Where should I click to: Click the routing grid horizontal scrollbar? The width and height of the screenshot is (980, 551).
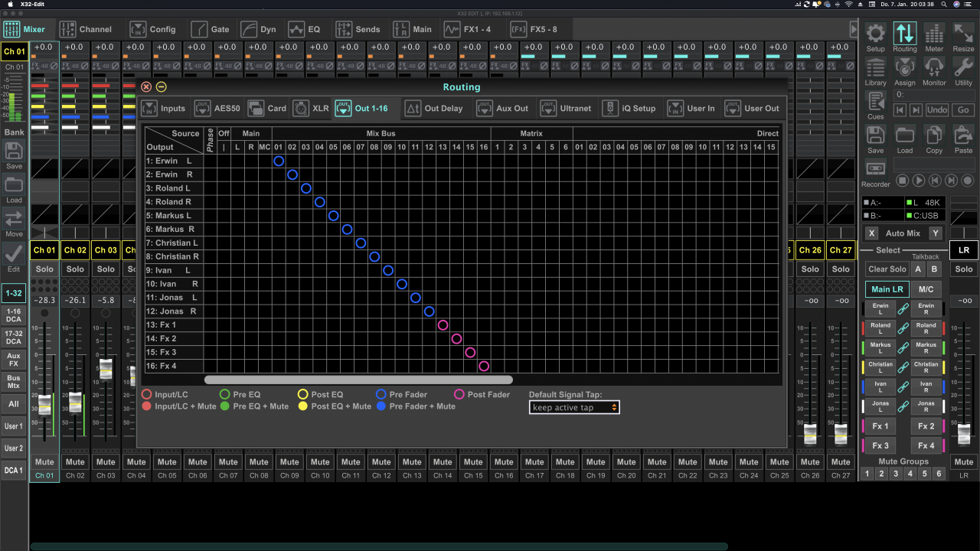pyautogui.click(x=358, y=380)
